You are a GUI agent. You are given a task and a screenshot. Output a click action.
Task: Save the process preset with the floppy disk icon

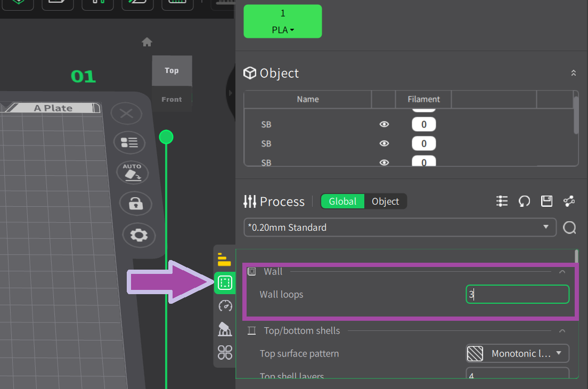(x=546, y=201)
